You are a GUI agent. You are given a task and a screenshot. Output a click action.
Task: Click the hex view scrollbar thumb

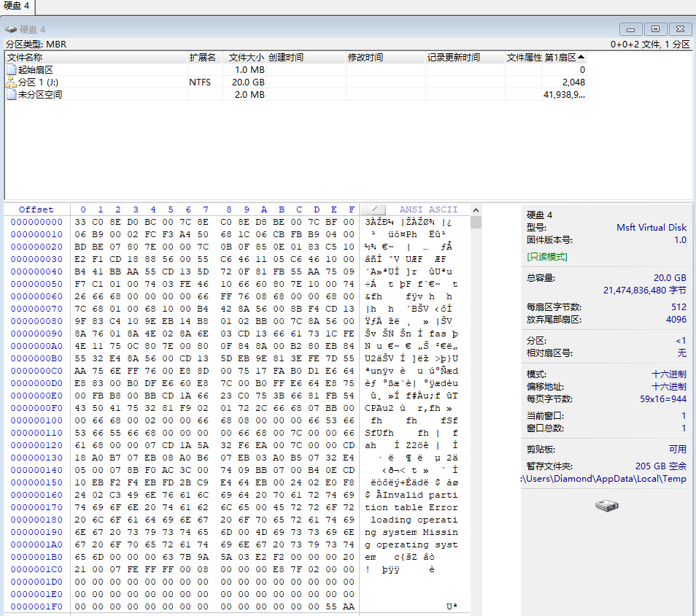[x=476, y=222]
